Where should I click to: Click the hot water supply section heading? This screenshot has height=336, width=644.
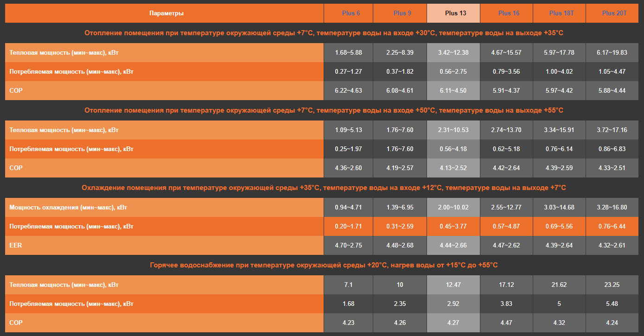coord(324,265)
